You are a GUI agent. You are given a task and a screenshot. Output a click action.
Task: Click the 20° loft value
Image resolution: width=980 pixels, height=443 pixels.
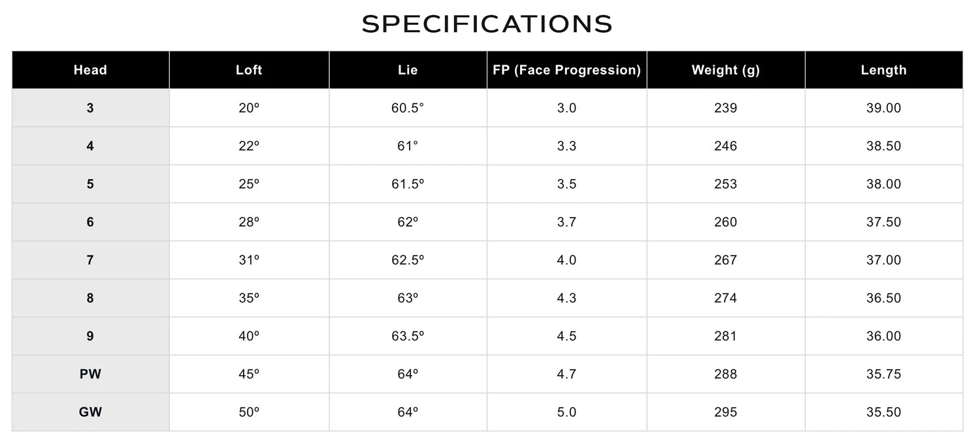(249, 108)
